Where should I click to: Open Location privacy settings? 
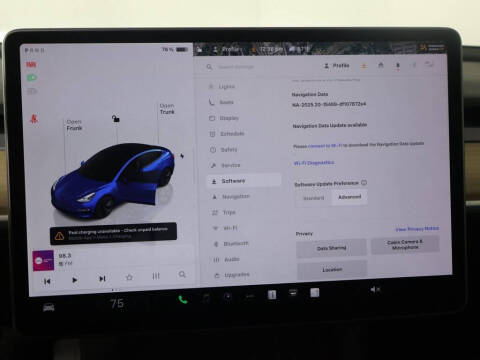pyautogui.click(x=332, y=270)
